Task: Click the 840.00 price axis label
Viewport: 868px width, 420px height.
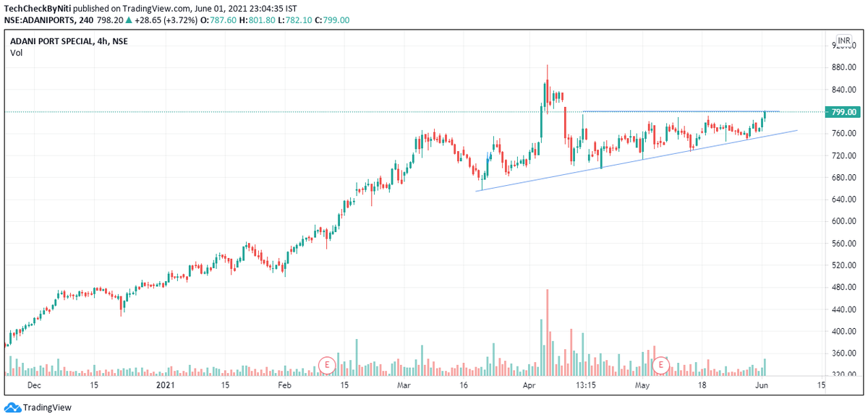Action: point(843,90)
